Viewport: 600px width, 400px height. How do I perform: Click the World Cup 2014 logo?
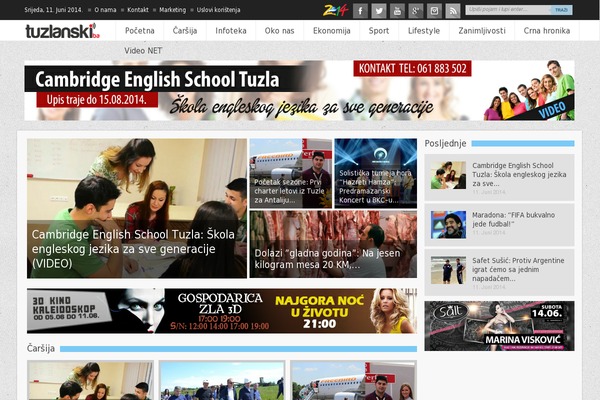point(336,10)
